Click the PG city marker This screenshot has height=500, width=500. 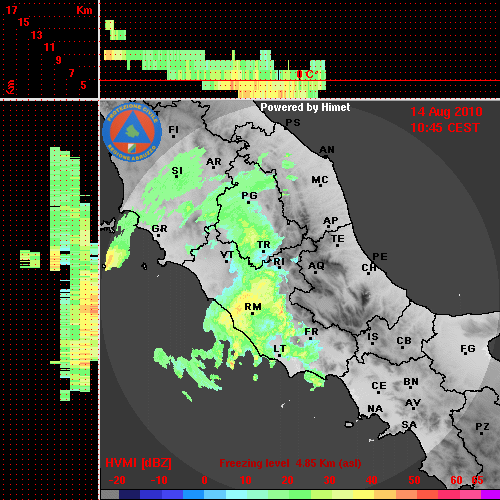[248, 202]
